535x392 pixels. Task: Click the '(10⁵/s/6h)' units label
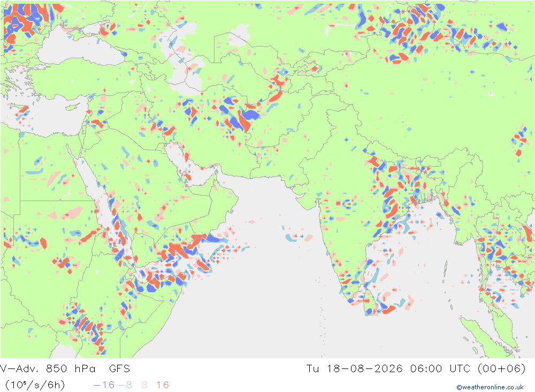click(x=35, y=385)
